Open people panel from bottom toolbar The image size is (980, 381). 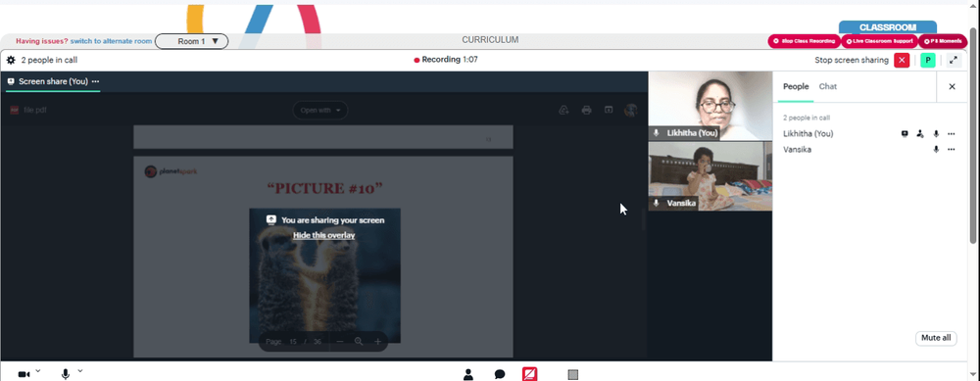(468, 374)
